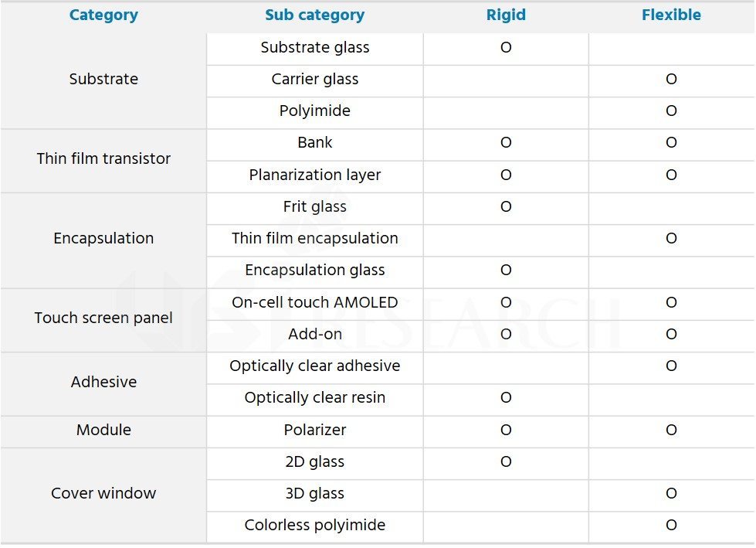This screenshot has width=756, height=548.
Task: Click the Substrate category cell
Action: tap(103, 79)
